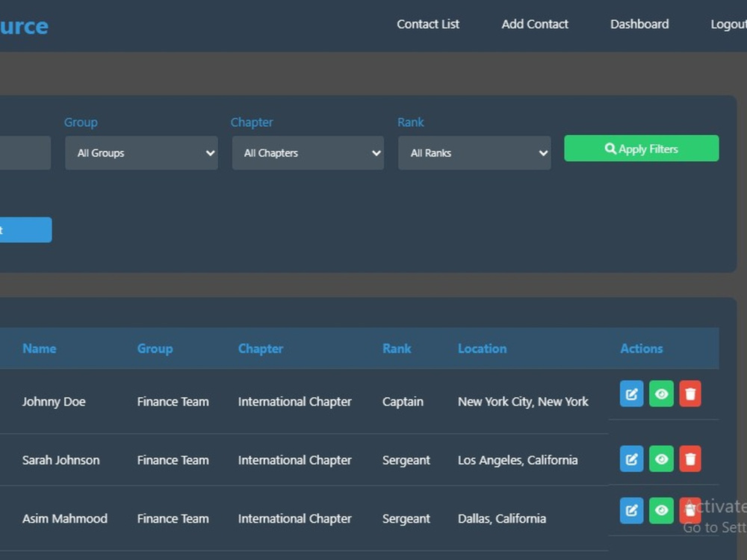The height and width of the screenshot is (560, 747).
Task: View details of Asim Mahmood
Action: coord(661,511)
